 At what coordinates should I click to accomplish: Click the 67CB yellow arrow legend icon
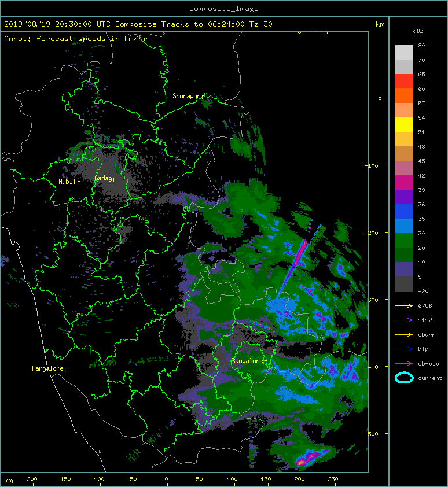[404, 305]
